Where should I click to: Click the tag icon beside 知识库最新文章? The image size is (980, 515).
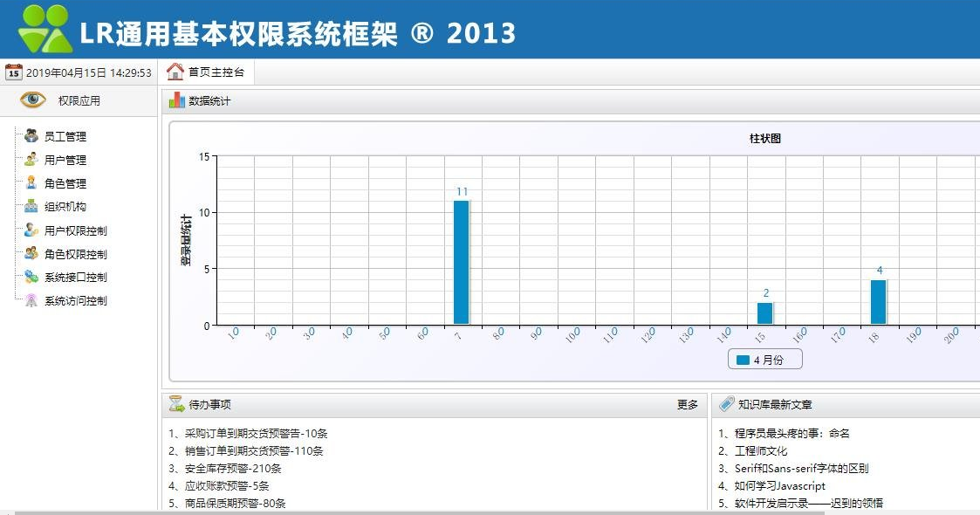pos(726,404)
